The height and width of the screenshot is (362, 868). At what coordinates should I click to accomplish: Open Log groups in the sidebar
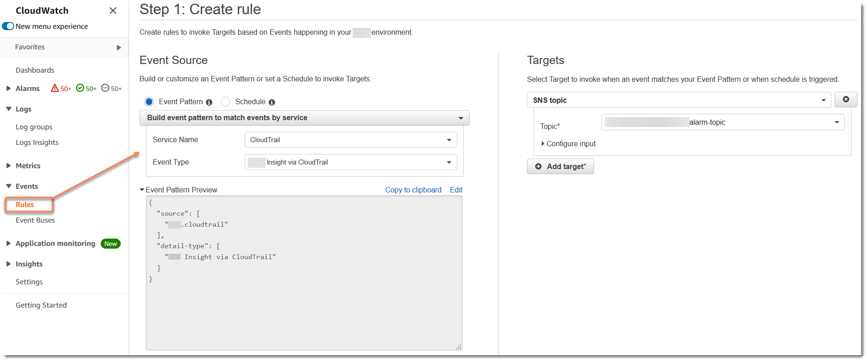click(x=34, y=127)
